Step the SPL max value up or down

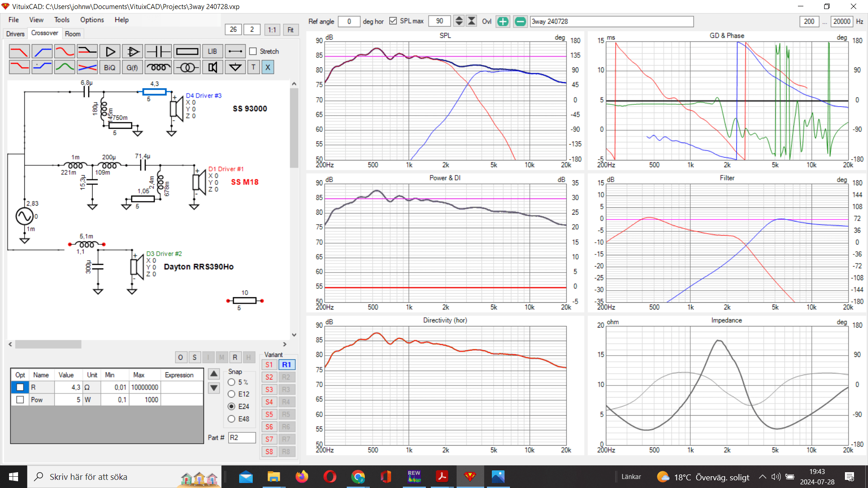tap(459, 21)
